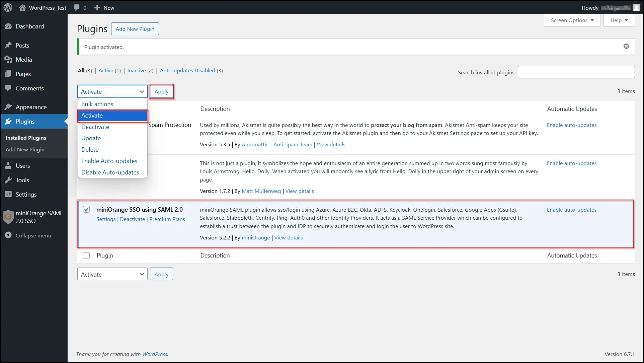Viewport: 644px width, 363px height.
Task: Open the bottom Activate bulk actions dropdown
Action: [x=112, y=274]
